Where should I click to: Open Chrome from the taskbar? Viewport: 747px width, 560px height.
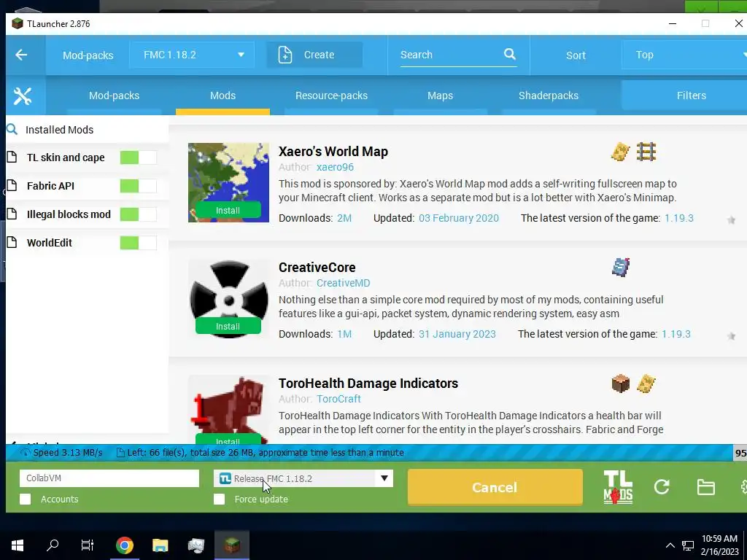pyautogui.click(x=125, y=545)
